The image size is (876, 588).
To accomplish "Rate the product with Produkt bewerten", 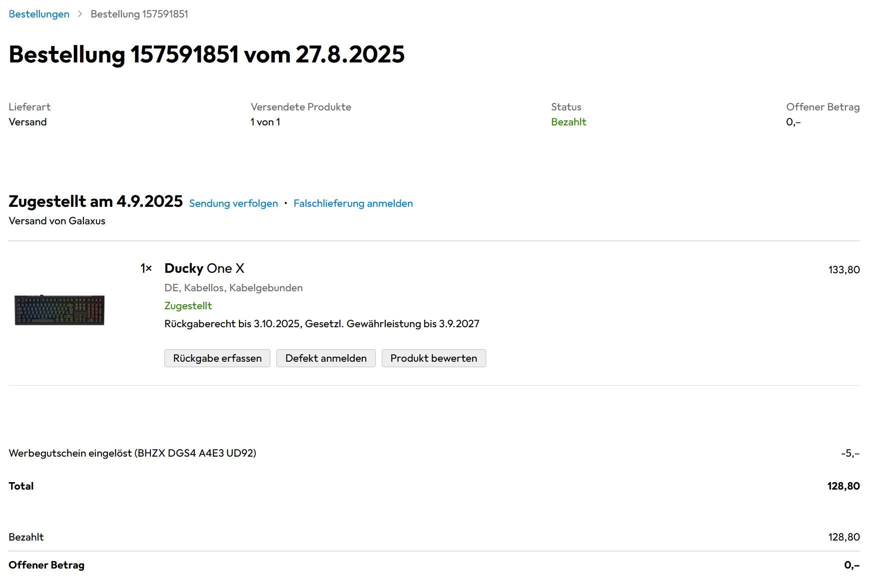I will point(433,358).
